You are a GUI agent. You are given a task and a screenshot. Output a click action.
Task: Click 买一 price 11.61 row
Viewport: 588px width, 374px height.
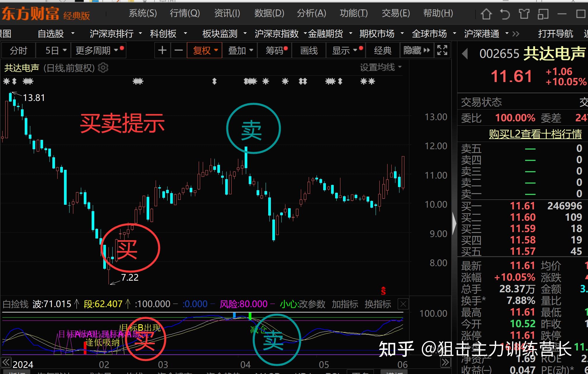click(522, 206)
